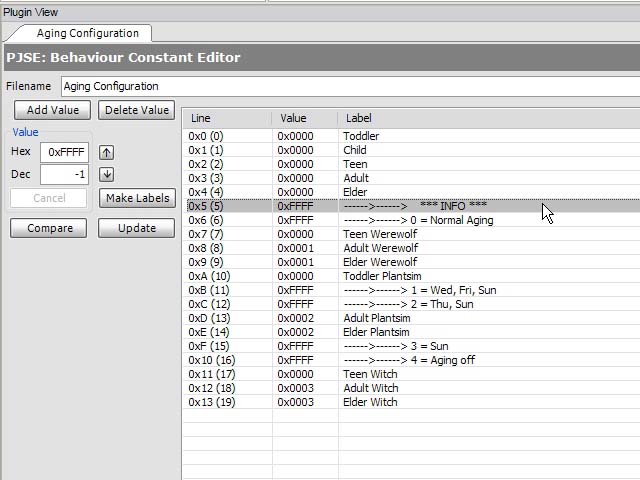Focus the Filename text field
The height and width of the screenshot is (480, 640).
pos(350,86)
